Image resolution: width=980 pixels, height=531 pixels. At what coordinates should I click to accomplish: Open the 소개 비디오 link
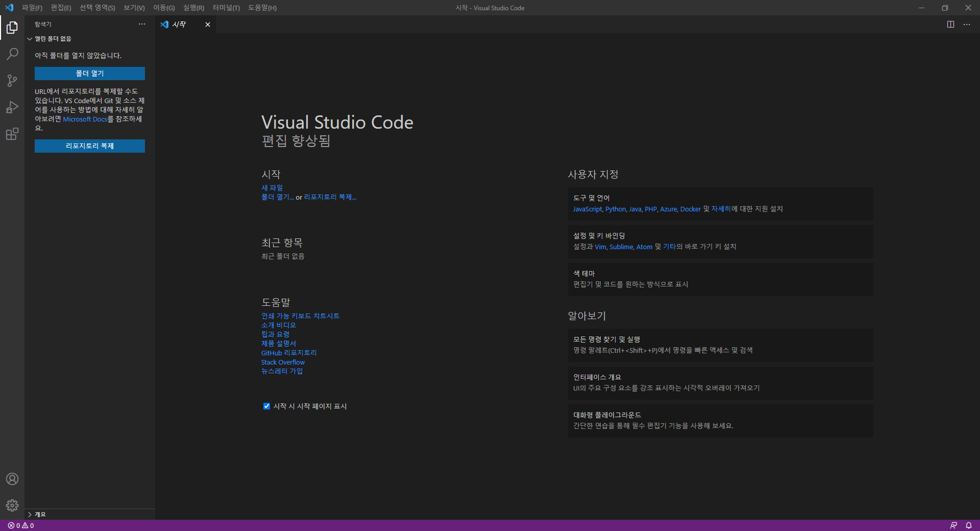(279, 325)
